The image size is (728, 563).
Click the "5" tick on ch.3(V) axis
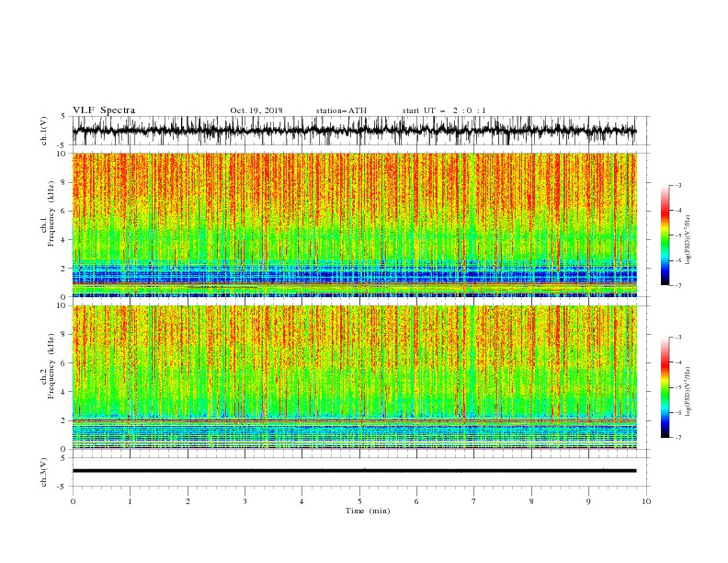pyautogui.click(x=64, y=457)
